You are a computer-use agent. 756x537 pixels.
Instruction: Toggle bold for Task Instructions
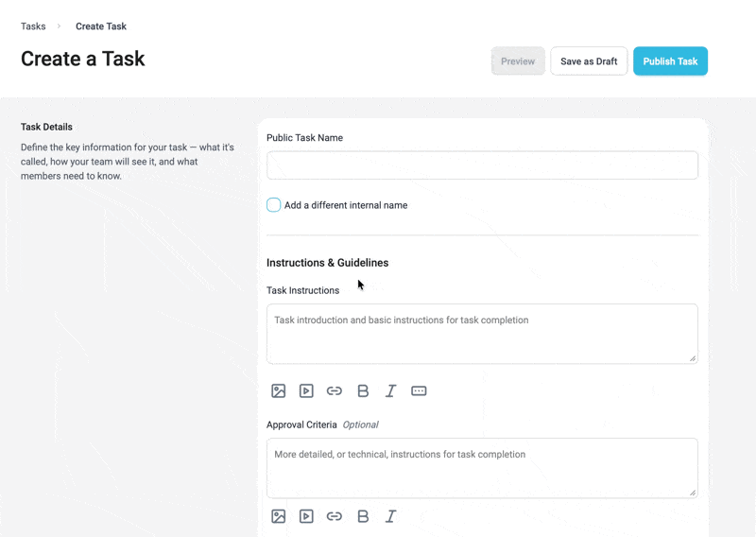363,390
